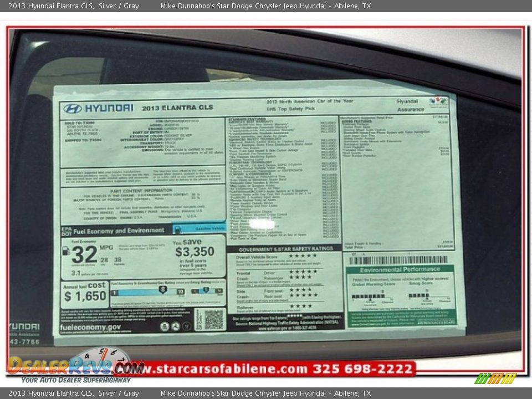Click the Government 5-Star Safety Ratings header
This screenshot has width=532, height=399.
coord(285,249)
